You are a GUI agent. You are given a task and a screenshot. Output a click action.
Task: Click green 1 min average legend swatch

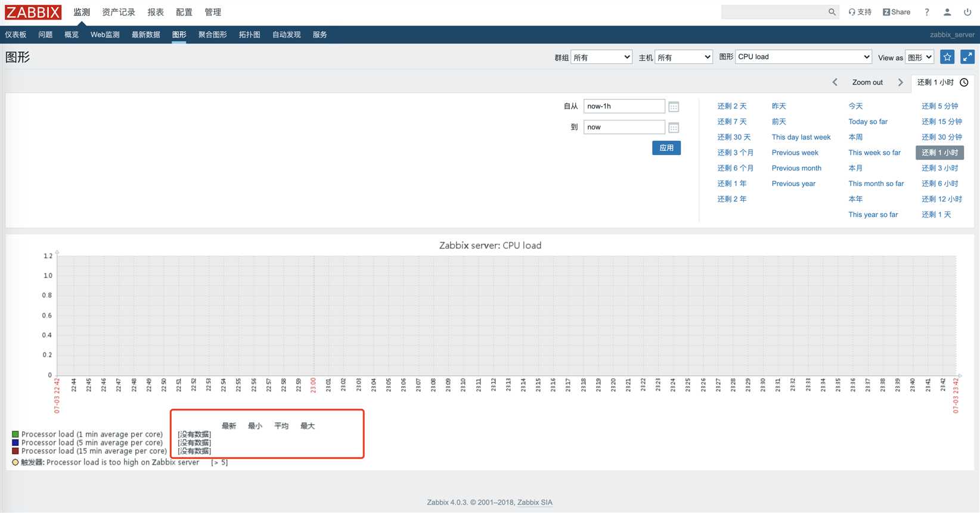tap(15, 434)
